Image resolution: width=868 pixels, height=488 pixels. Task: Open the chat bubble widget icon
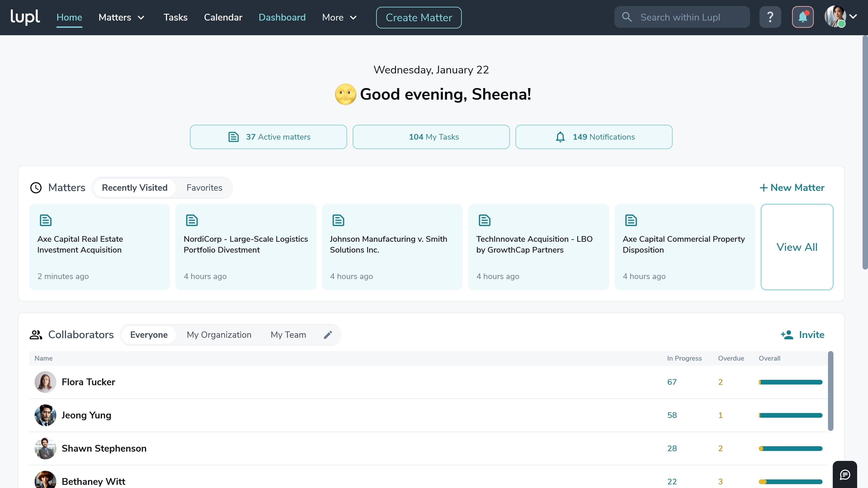pos(845,474)
